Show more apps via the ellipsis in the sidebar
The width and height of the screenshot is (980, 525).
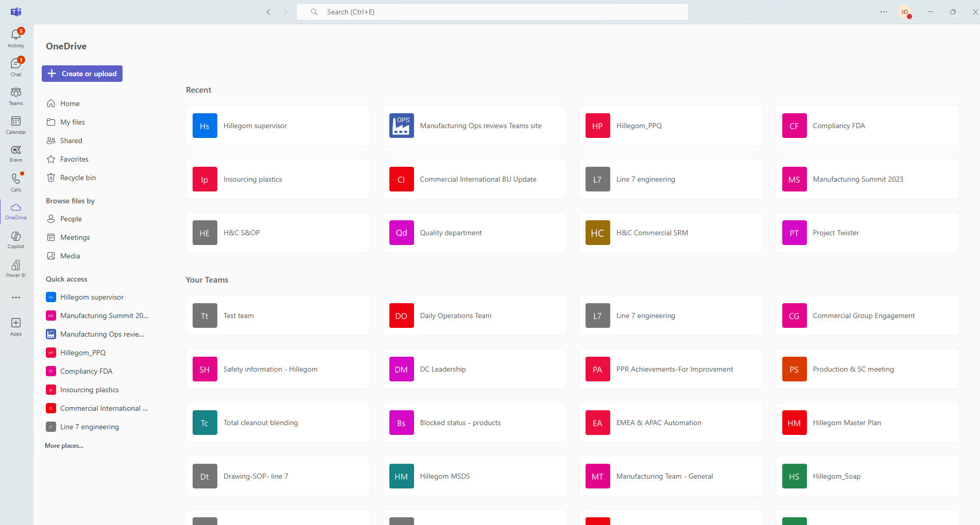coord(16,297)
